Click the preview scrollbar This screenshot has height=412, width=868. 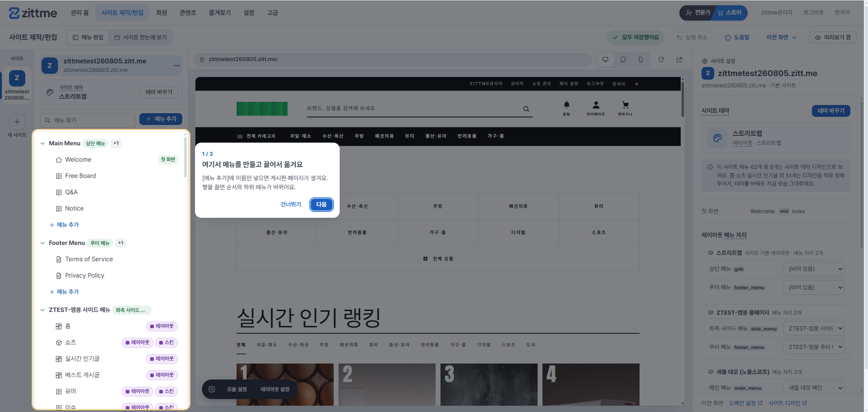[x=683, y=100]
